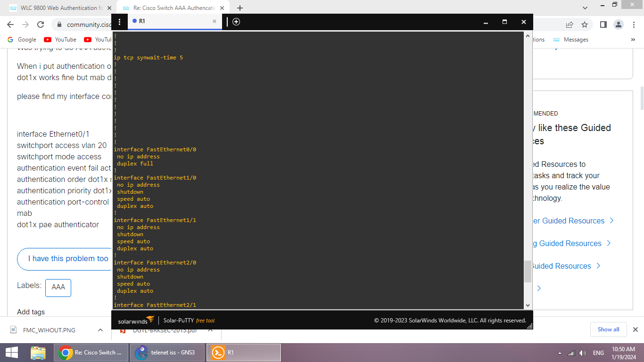Go back using the browser back arrow

pyautogui.click(x=10, y=25)
